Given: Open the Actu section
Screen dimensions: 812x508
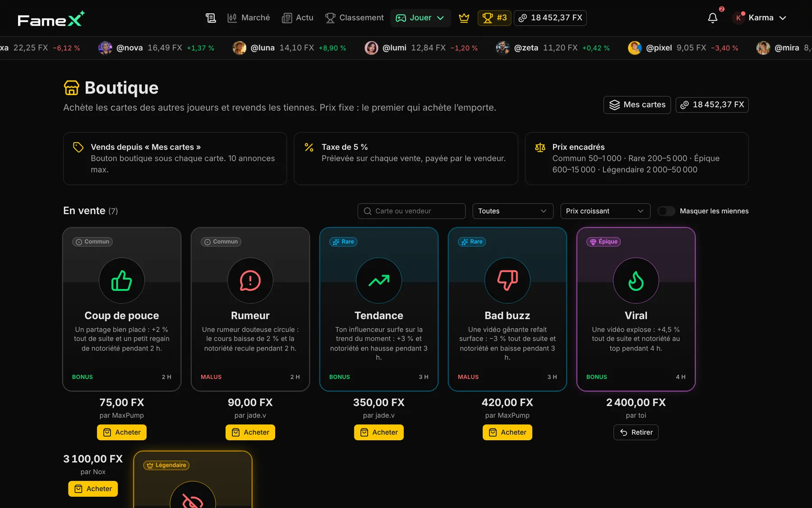Looking at the screenshot, I should (x=298, y=18).
